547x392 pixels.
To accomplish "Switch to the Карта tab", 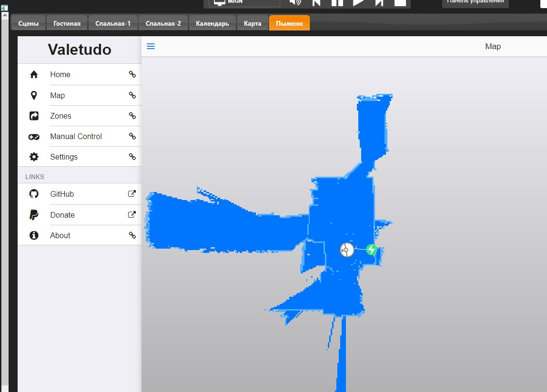I will tap(253, 23).
